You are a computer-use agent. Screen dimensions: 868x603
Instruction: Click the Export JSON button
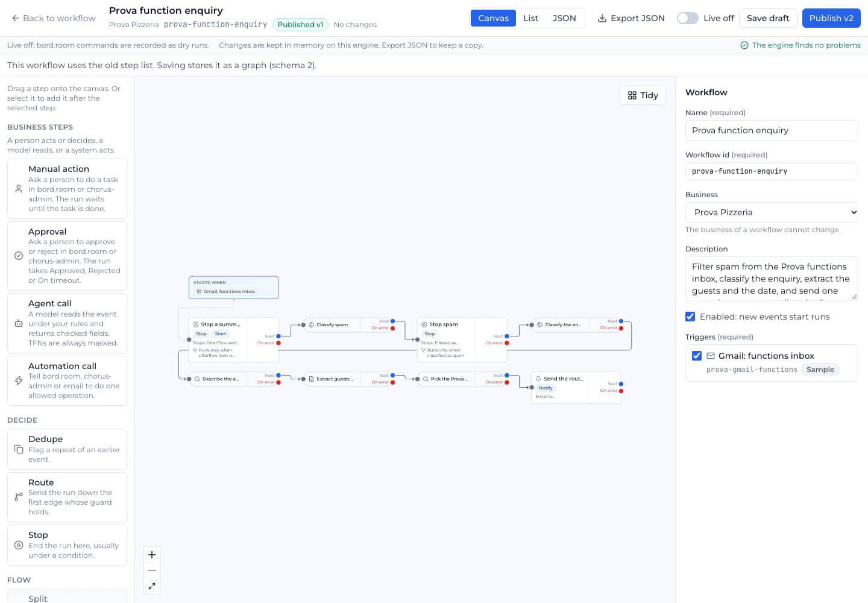click(631, 18)
